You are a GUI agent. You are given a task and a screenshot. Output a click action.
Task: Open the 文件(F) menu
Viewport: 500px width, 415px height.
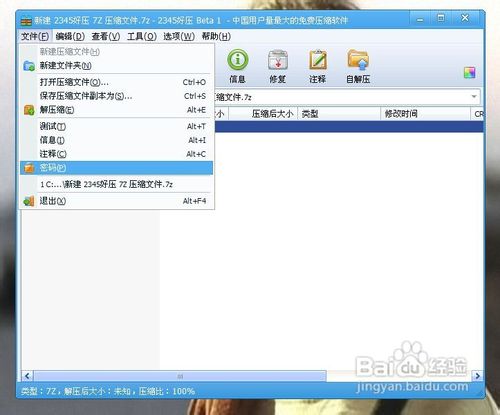(35, 36)
